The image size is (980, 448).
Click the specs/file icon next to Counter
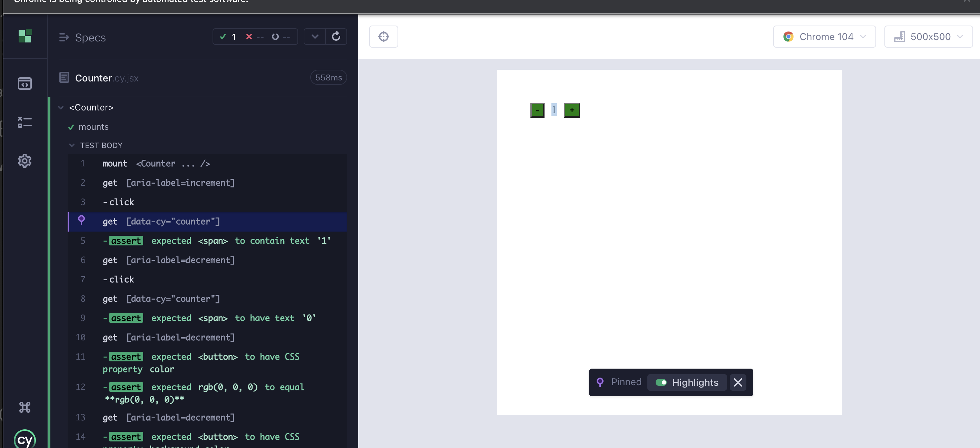[64, 77]
